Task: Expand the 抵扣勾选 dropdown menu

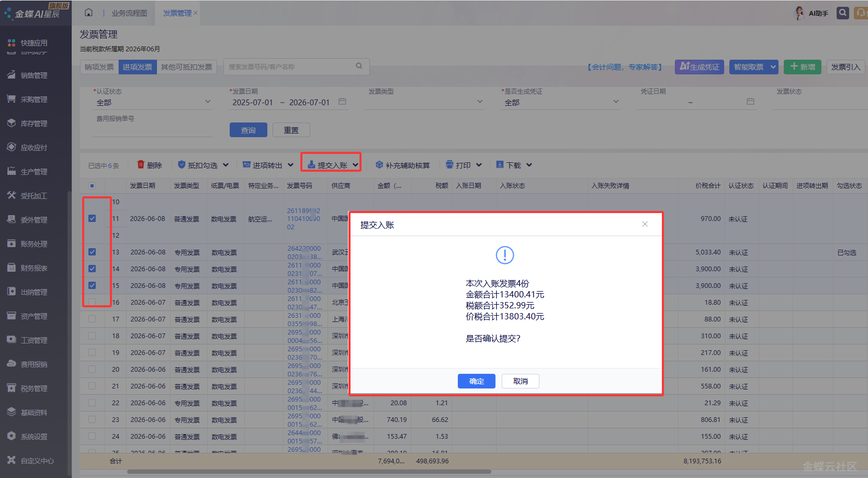Action: tap(226, 165)
